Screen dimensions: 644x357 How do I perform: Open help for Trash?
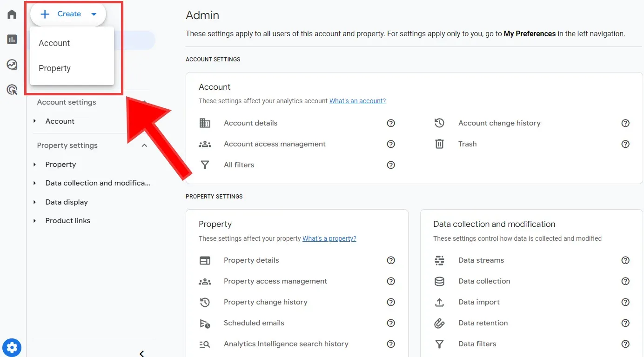(x=625, y=144)
